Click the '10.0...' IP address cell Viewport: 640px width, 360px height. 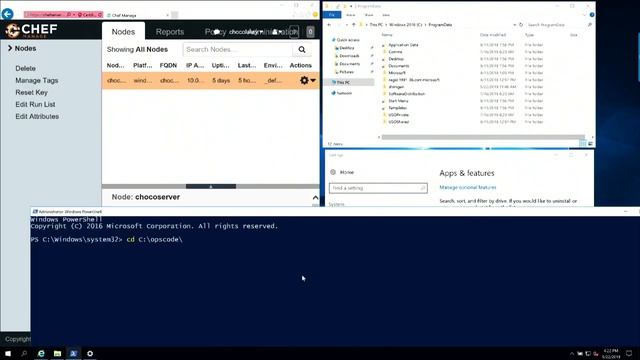click(x=195, y=80)
